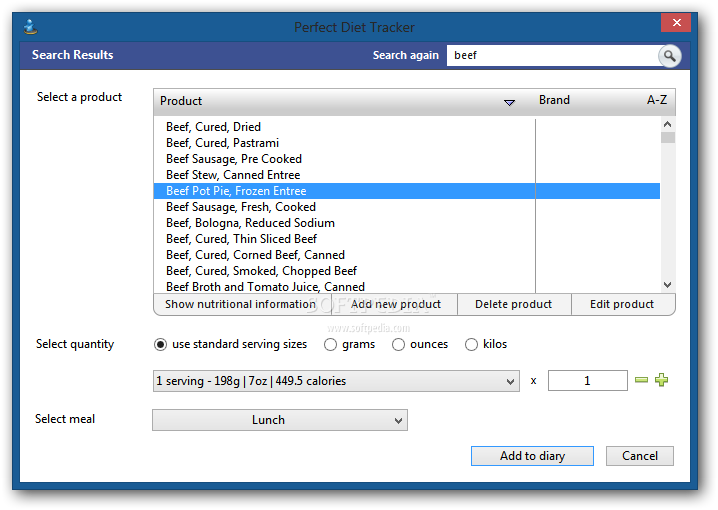Viewport: 718px width, 510px height.
Task: Click the product list scrollbar thumb
Action: (668, 137)
